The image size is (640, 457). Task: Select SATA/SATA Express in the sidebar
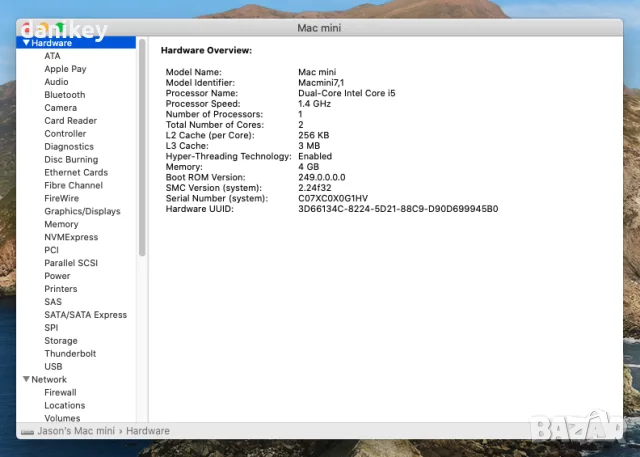(86, 315)
